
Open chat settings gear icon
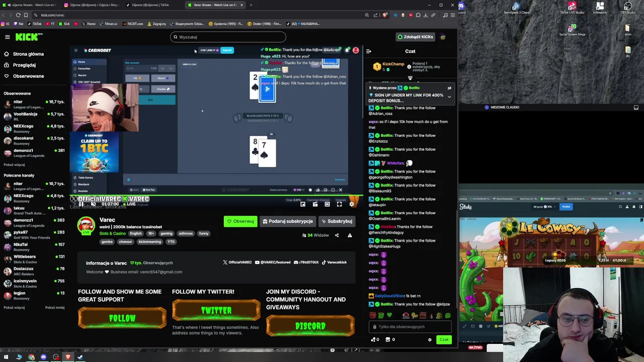pyautogui.click(x=430, y=340)
